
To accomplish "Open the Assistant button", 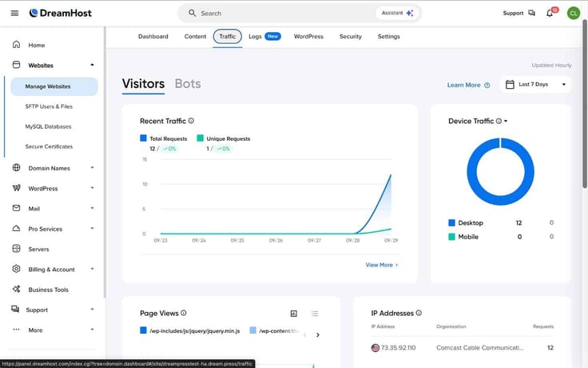I will pos(397,13).
